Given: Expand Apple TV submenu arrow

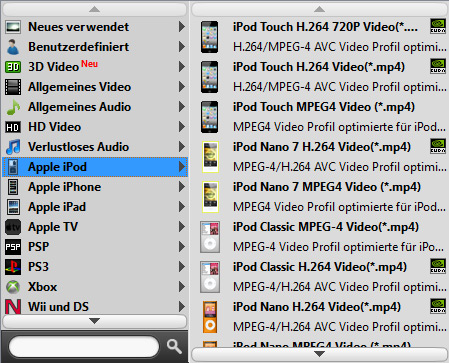Looking at the screenshot, I should pyautogui.click(x=182, y=227).
